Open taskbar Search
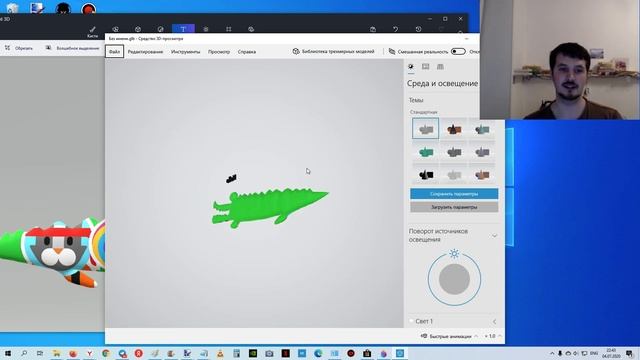640x360 pixels. click(x=24, y=353)
